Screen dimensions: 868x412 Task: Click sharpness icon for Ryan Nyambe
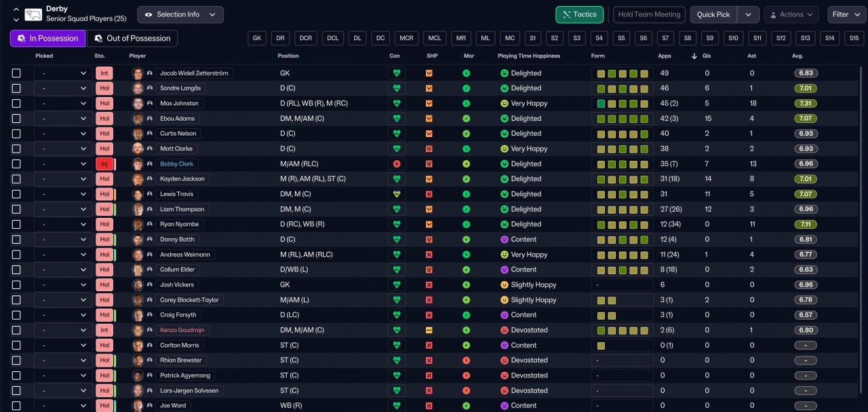coord(429,224)
